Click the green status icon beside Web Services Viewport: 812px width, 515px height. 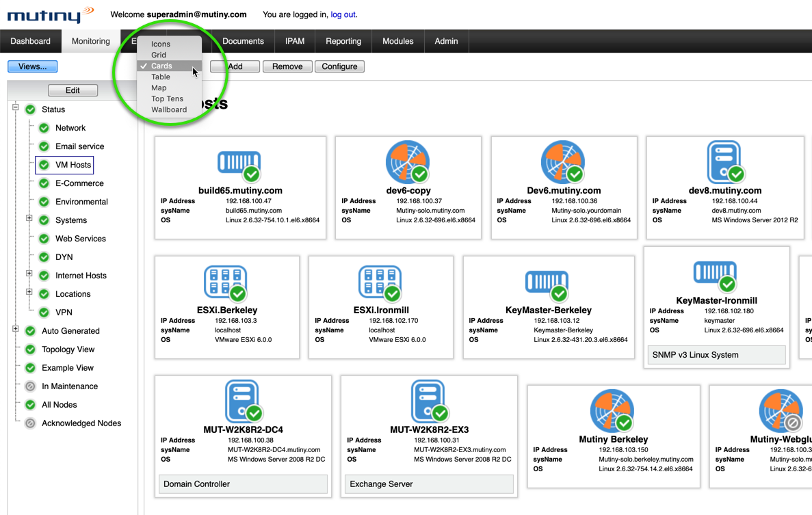44,239
